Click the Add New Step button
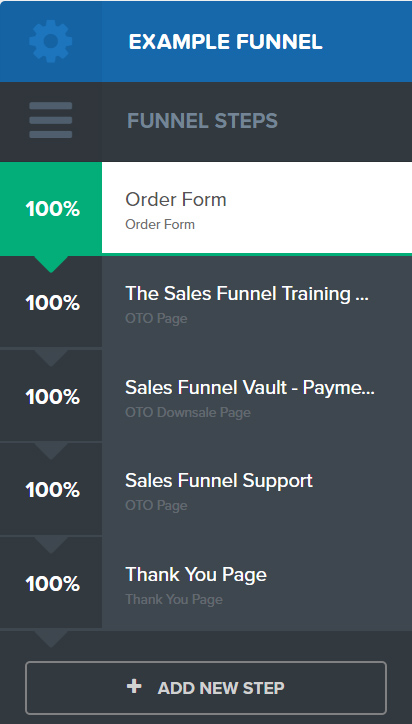This screenshot has width=412, height=724. click(206, 688)
